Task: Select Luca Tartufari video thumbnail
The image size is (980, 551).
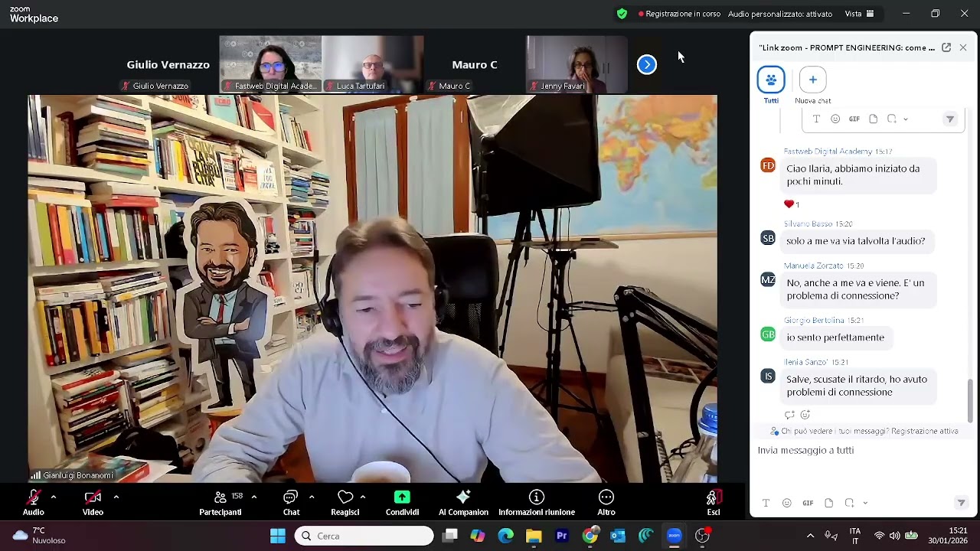Action: pyautogui.click(x=372, y=65)
